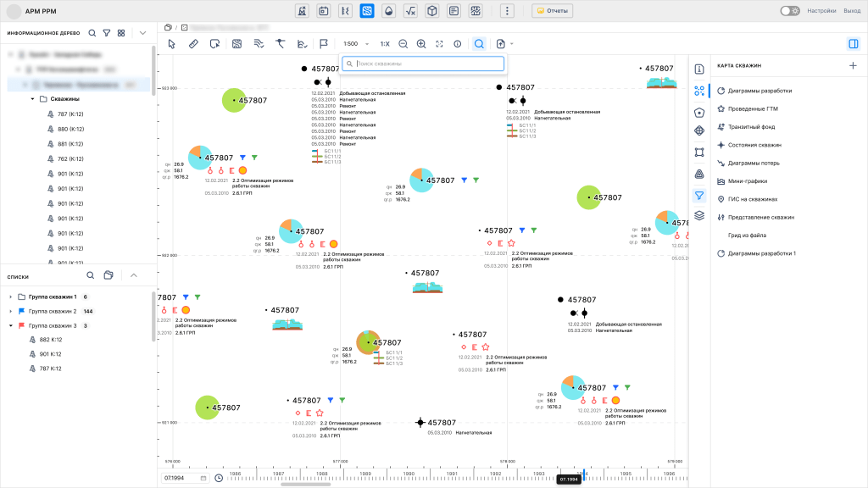Toggle the theme switch near Настройки
868x488 pixels.
point(789,11)
